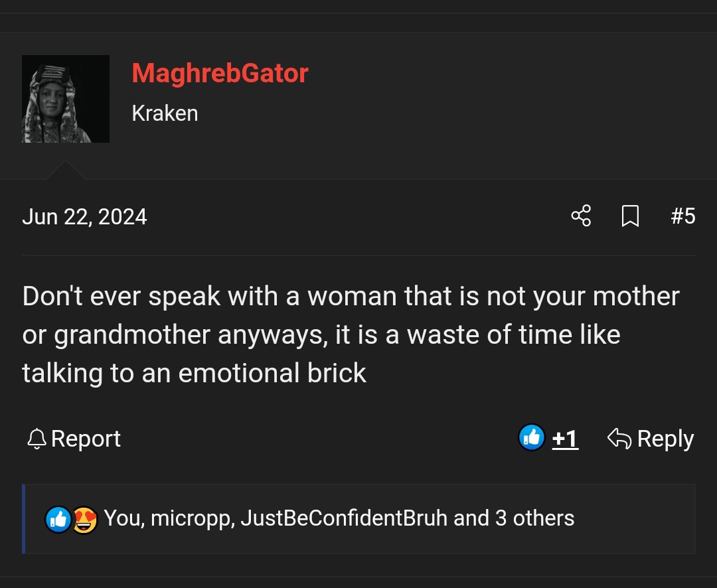Open the #5 post permalink
This screenshot has height=588, width=717.
point(682,216)
